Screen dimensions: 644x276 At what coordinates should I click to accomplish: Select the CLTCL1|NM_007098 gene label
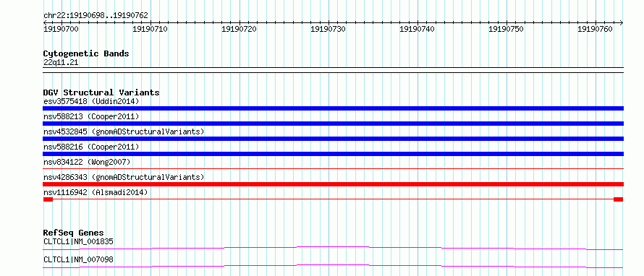78,259
